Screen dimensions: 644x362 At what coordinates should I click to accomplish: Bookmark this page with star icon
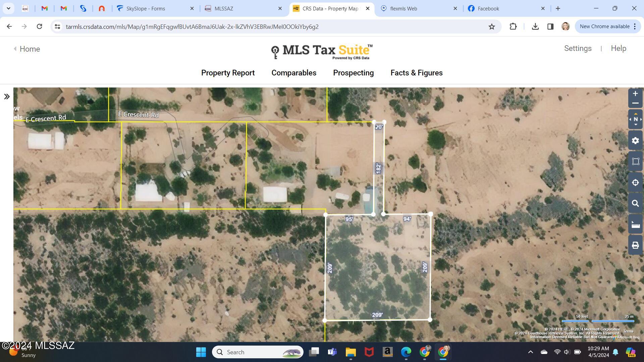coord(491,26)
